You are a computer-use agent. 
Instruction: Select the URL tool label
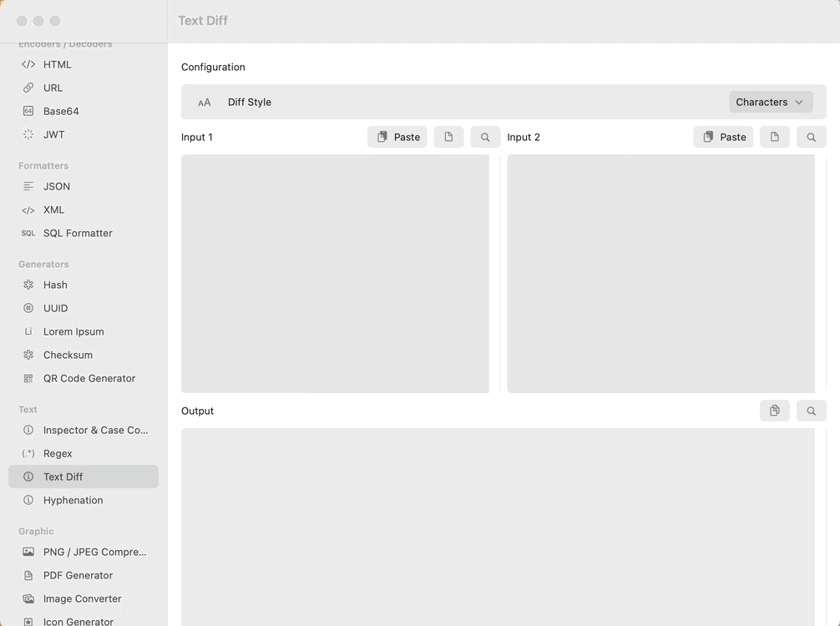click(53, 88)
